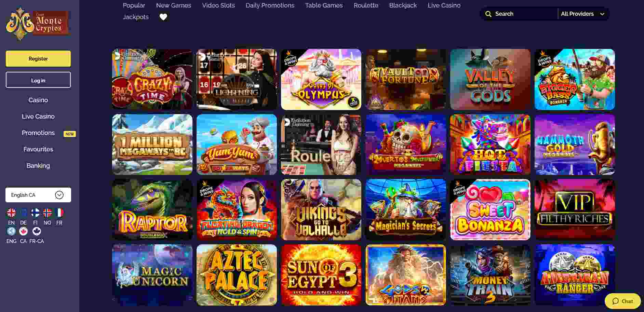Choose the French flag FR language
Screen dimensions: 644x312
[59, 213]
